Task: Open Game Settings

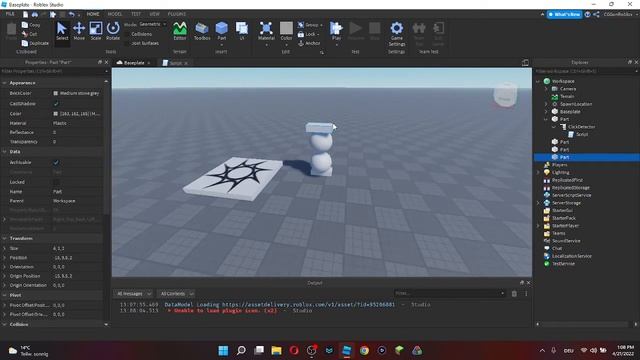Action: (x=396, y=33)
